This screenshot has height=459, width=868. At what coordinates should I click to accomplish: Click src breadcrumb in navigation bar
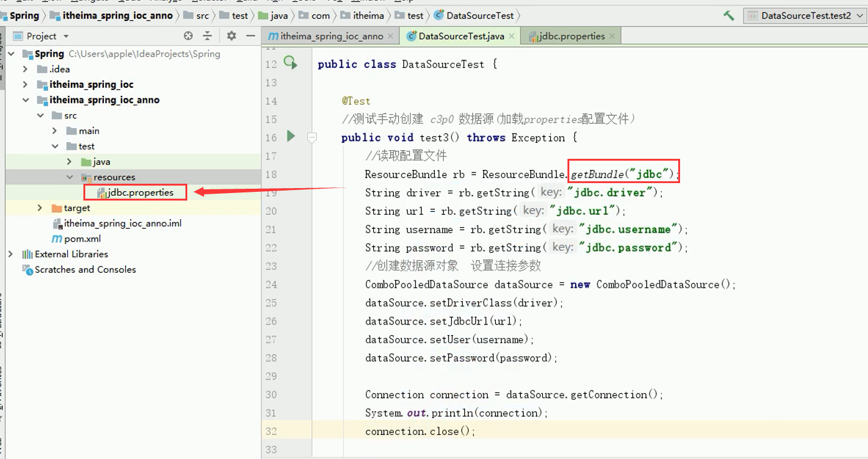tap(203, 16)
